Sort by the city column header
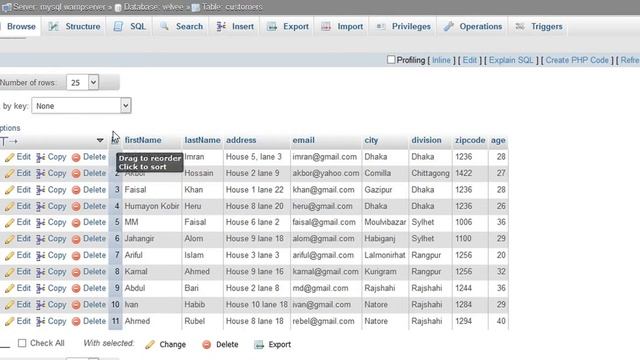Screen dimensions: 640x360 click(x=371, y=140)
